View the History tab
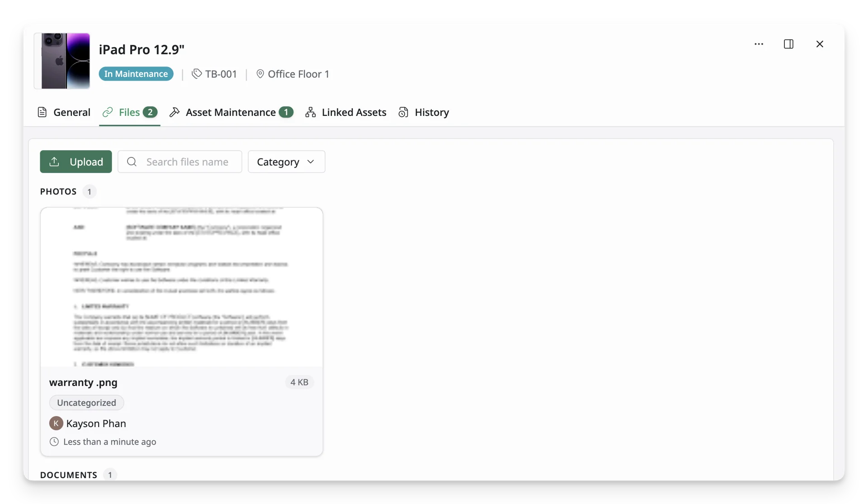The image size is (868, 504). (x=424, y=112)
